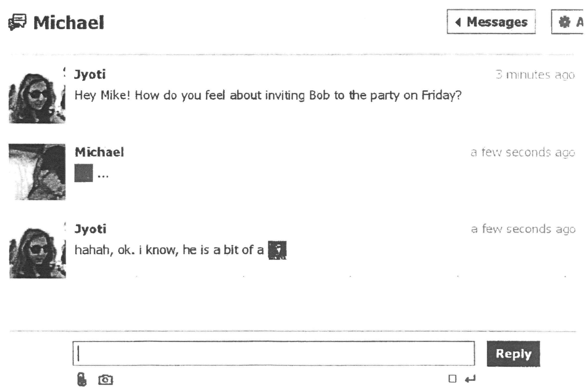Click Michael's profile picture in the conversation
The image size is (588, 389).
point(37,172)
